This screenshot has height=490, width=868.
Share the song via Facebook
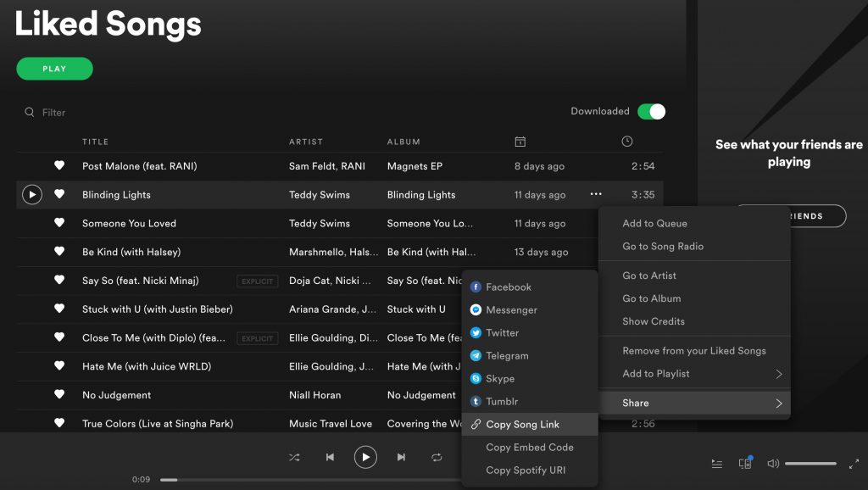click(x=530, y=287)
